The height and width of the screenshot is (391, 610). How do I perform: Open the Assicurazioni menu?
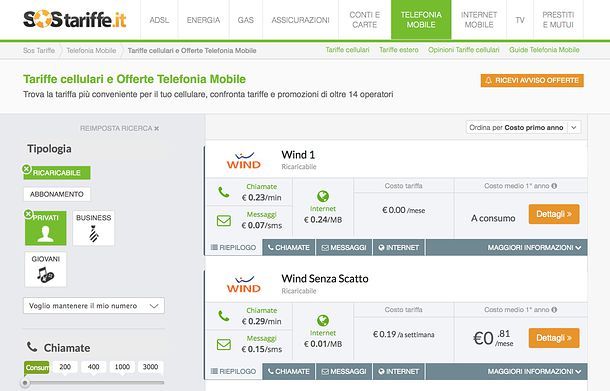tap(300, 20)
